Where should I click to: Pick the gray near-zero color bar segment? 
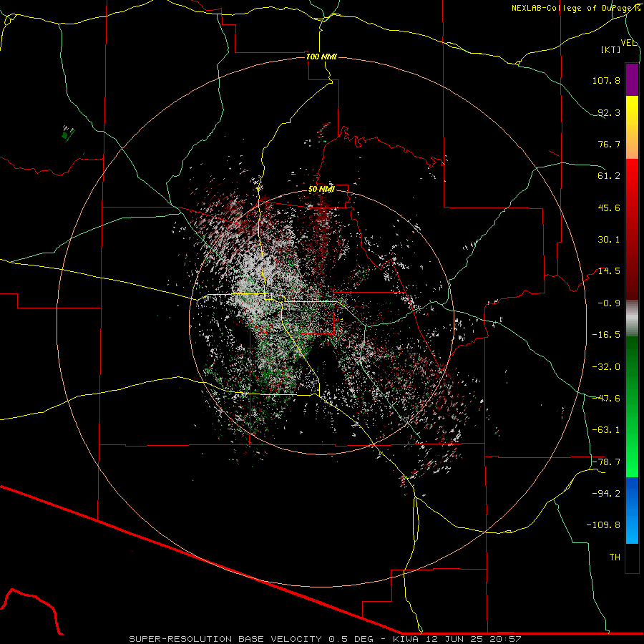pos(632,318)
